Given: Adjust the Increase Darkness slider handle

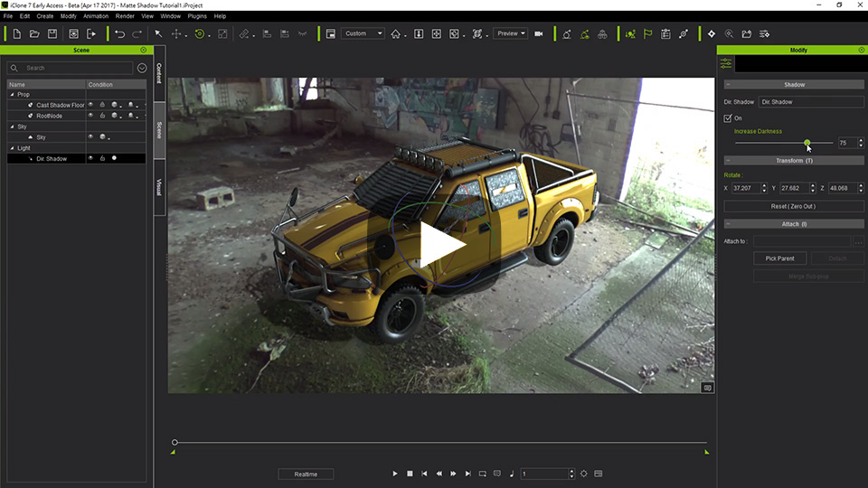Looking at the screenshot, I should click(x=807, y=143).
